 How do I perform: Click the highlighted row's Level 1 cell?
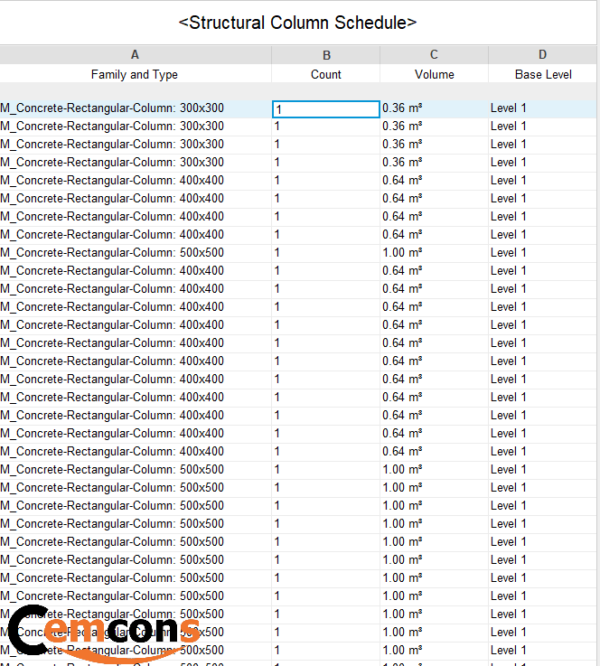click(x=542, y=108)
